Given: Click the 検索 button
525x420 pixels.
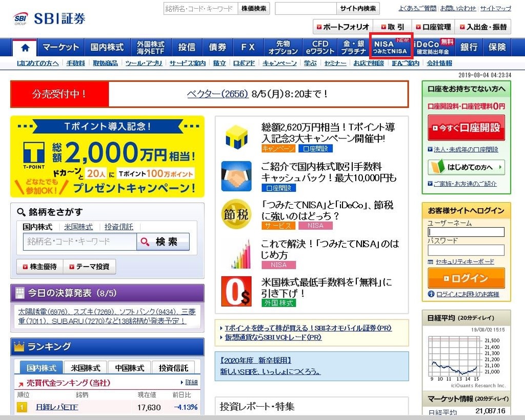Looking at the screenshot, I should [163, 242].
